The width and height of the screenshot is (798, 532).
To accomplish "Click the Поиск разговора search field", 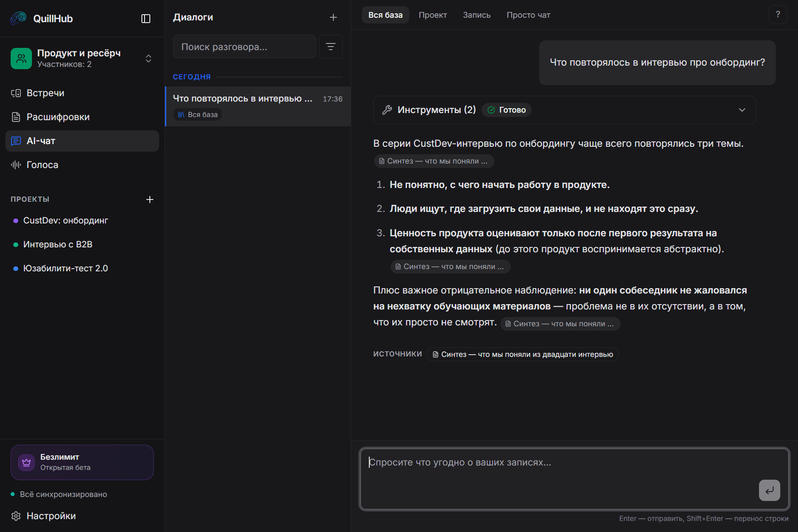I will [x=244, y=47].
